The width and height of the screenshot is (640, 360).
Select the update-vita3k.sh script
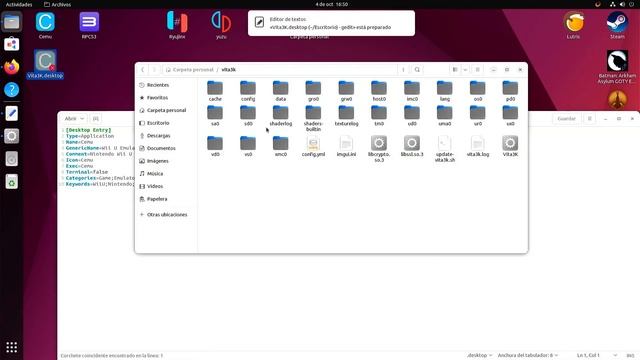(444, 149)
